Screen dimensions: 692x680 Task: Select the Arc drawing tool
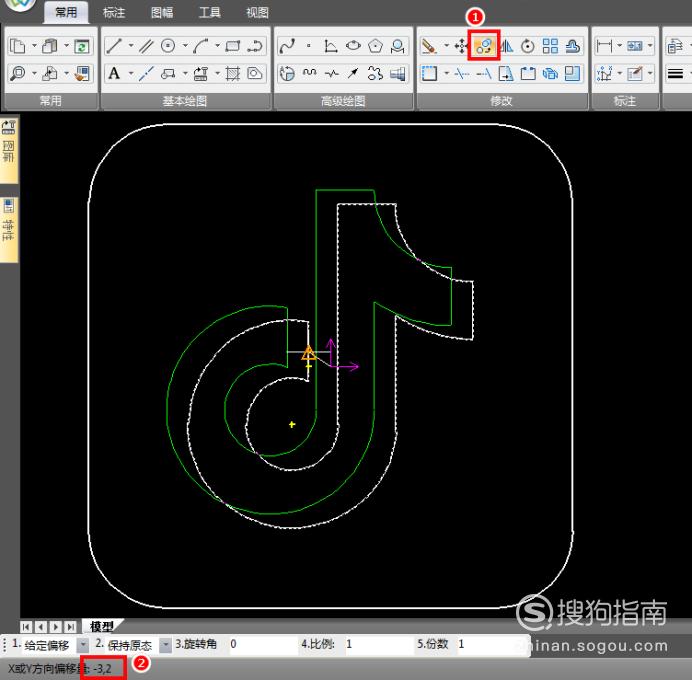pos(201,45)
